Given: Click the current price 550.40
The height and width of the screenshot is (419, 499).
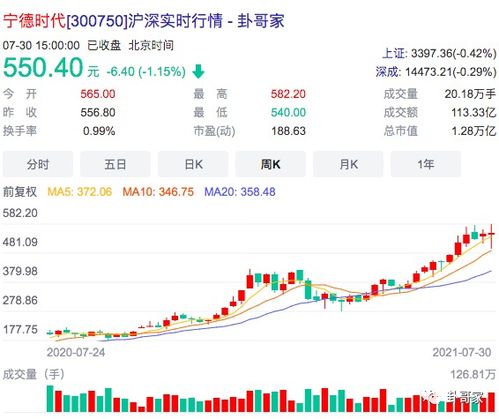Looking at the screenshot, I should click(x=43, y=68).
